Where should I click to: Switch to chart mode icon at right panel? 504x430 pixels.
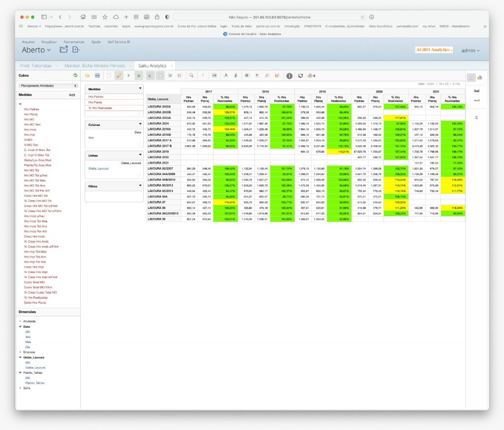pyautogui.click(x=479, y=77)
